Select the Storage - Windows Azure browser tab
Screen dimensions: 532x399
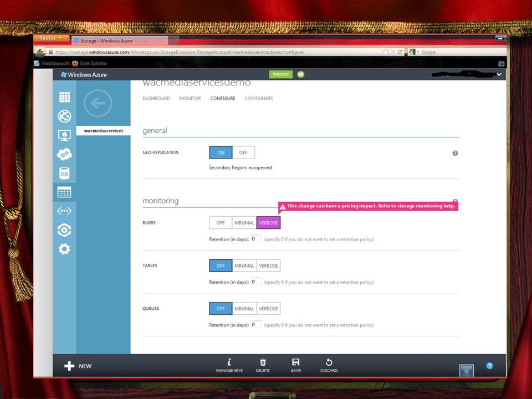120,40
